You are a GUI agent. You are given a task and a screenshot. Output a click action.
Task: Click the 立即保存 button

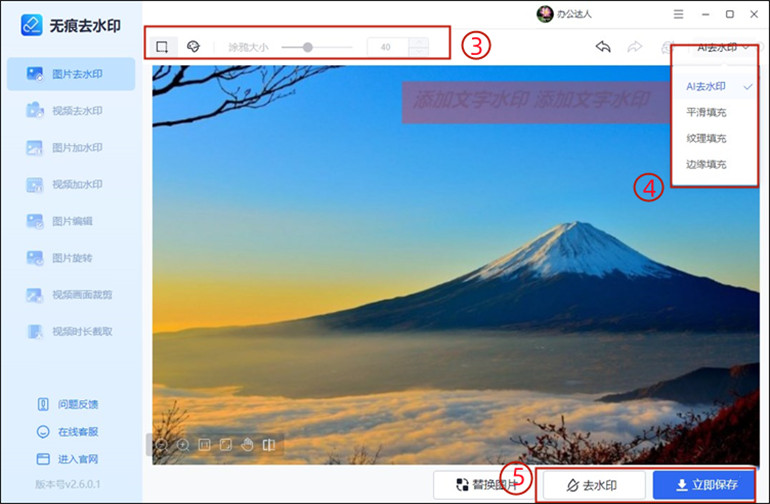703,485
